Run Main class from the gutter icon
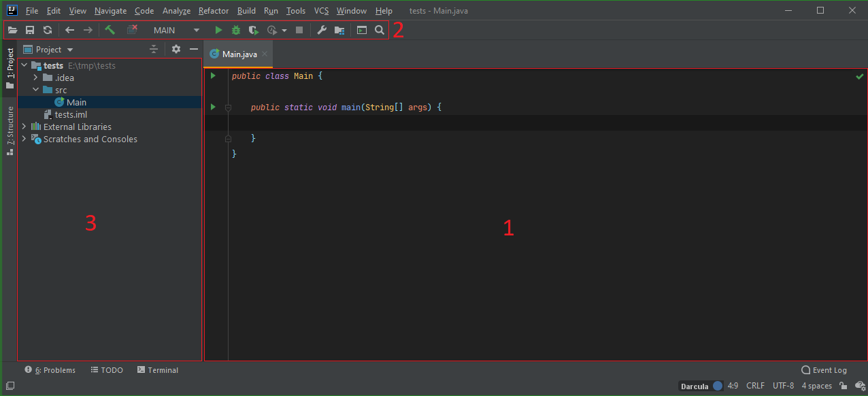Screen dimensions: 868x396 click(x=213, y=76)
